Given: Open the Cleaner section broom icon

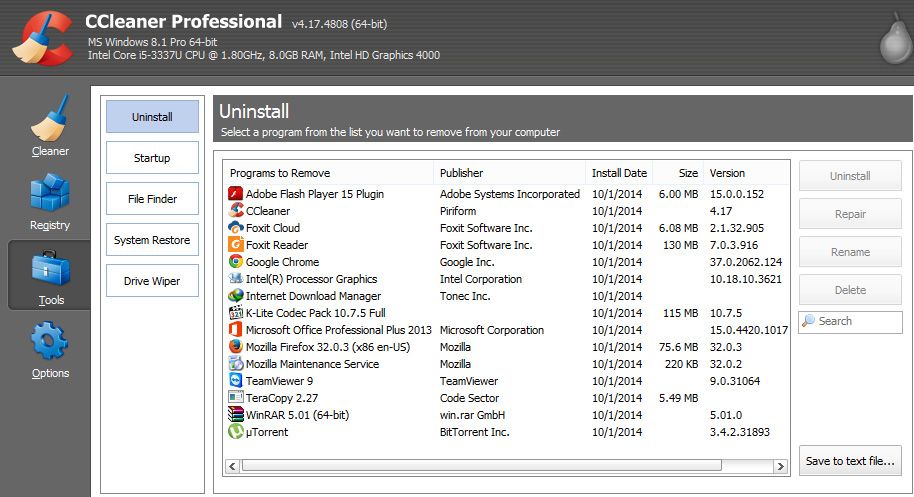Looking at the screenshot, I should 50,118.
